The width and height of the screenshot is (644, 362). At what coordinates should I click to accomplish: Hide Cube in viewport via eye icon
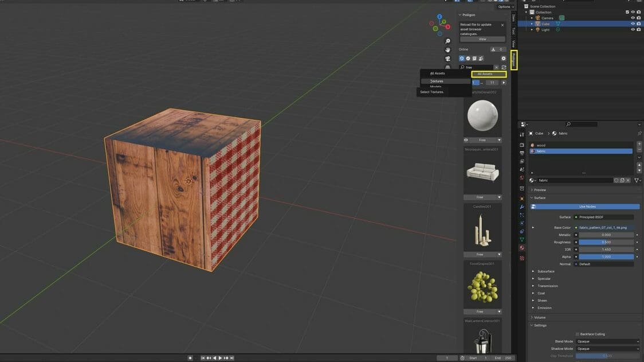633,24
